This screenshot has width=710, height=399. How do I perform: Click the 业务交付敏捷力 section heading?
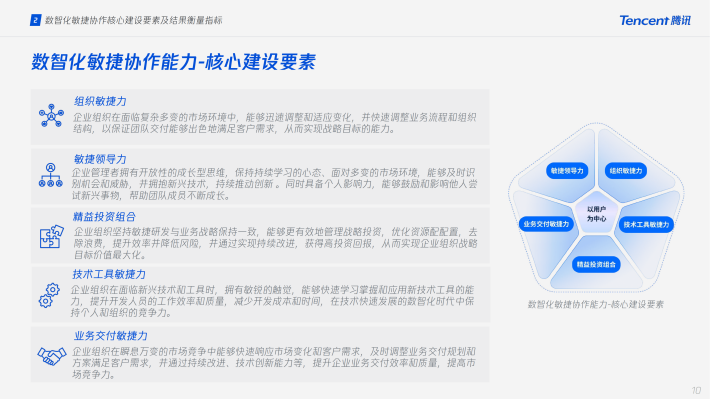(111, 336)
